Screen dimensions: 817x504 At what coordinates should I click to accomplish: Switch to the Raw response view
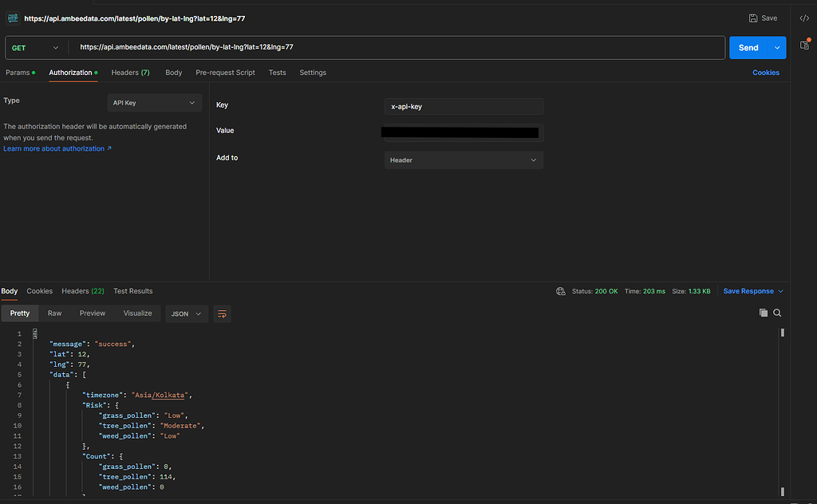click(x=54, y=313)
